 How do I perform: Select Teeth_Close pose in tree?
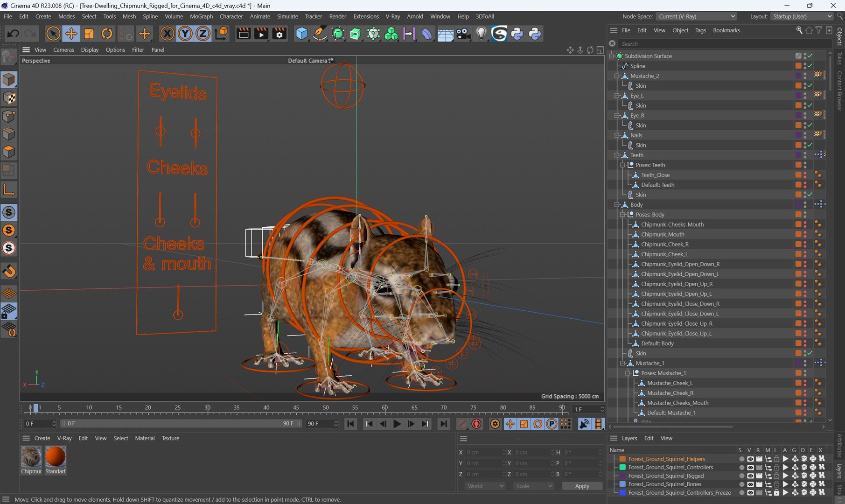pyautogui.click(x=655, y=175)
